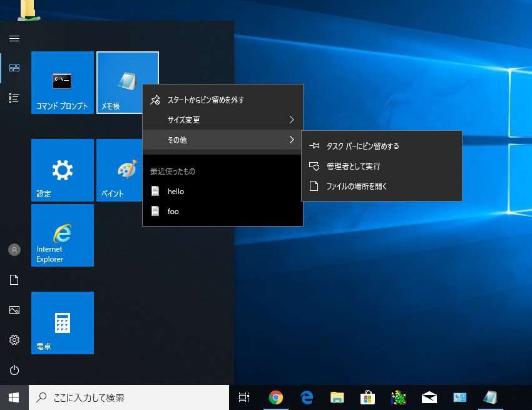Screen dimensions: 532x410
Task: Launch the Internet Explorer tile
Action: click(x=62, y=235)
